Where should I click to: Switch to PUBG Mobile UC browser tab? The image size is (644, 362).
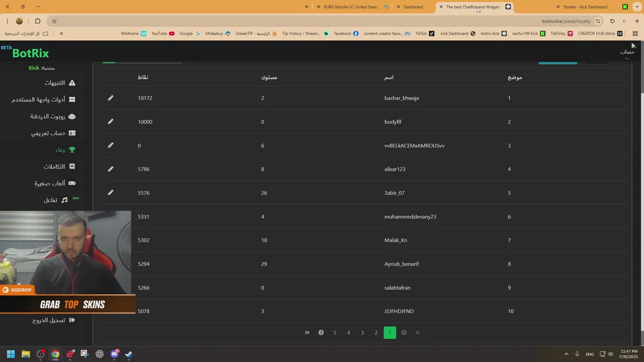click(x=352, y=7)
